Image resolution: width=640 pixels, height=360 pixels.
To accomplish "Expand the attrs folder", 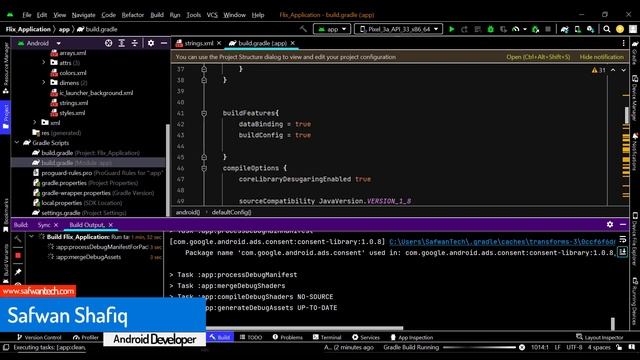I will [44, 62].
